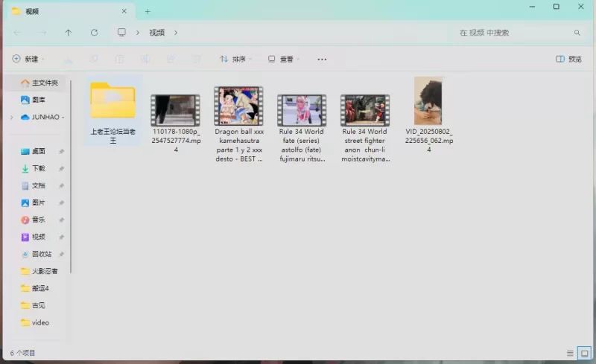Click the 视频 breadcrumb in the address bar
This screenshot has width=596, height=364.
click(x=156, y=33)
